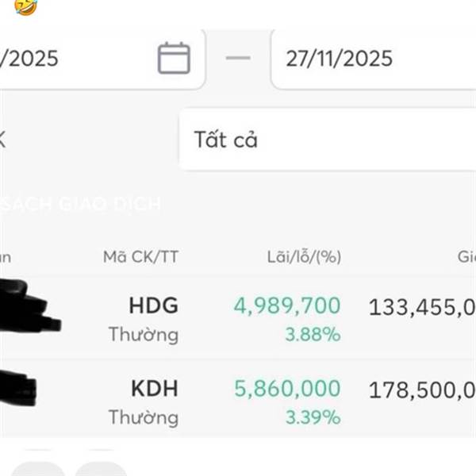Tap the second gray pill button at bottom
Viewport: 476px width, 476px height.
click(x=102, y=469)
